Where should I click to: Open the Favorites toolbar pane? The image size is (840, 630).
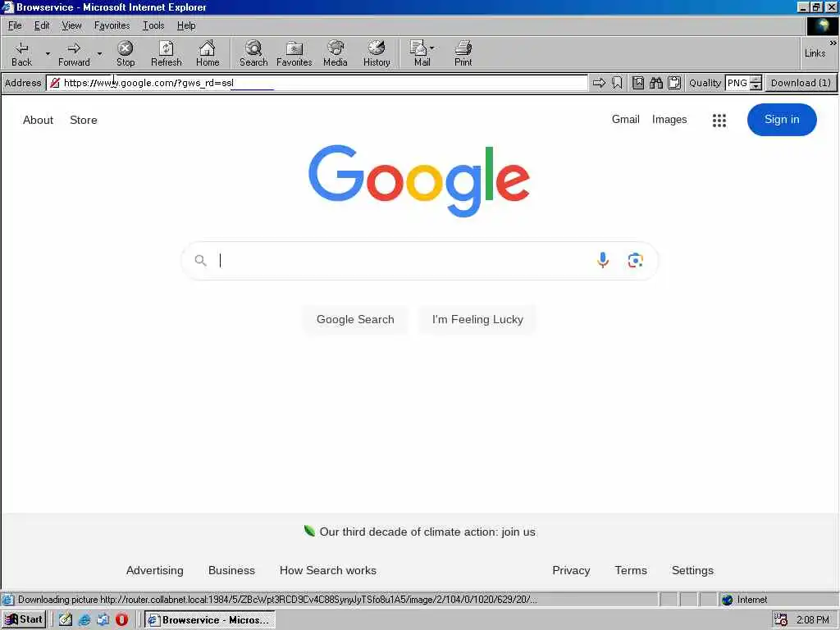pyautogui.click(x=294, y=53)
